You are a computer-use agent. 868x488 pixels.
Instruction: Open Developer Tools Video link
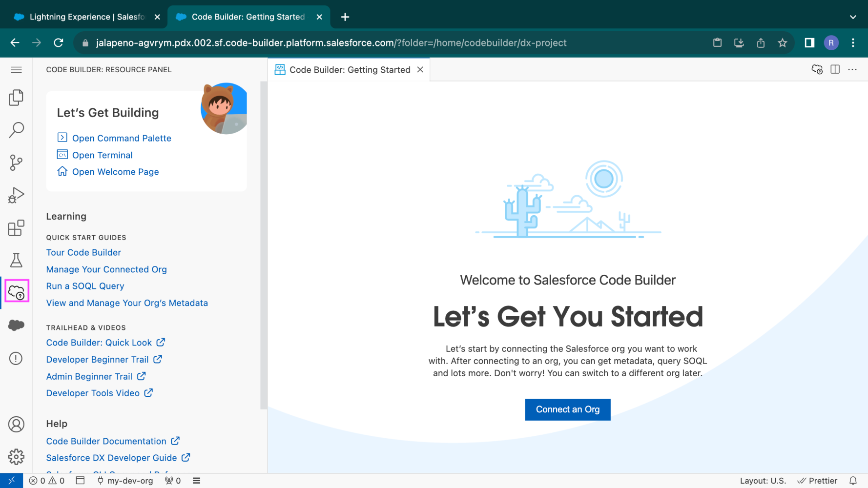[100, 393]
